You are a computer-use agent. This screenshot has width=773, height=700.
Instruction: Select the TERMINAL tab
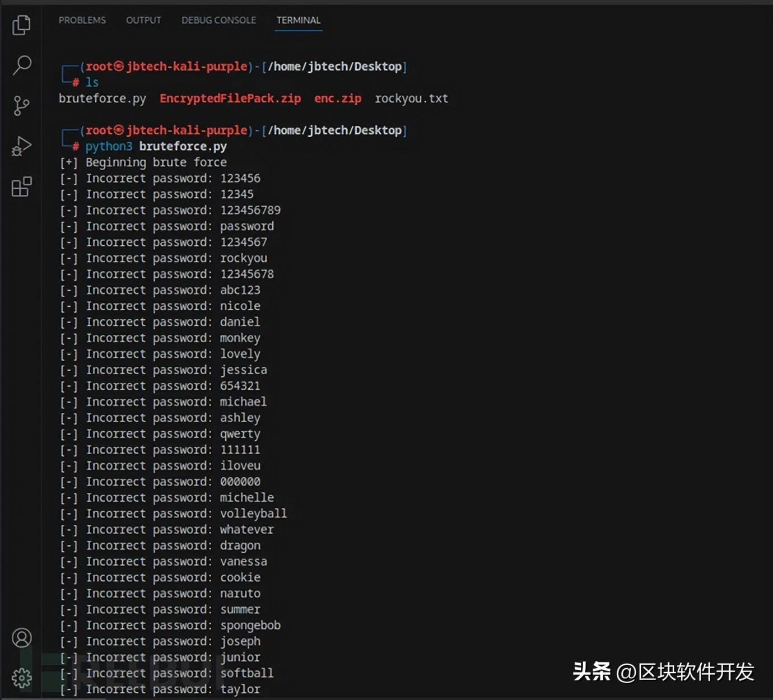point(299,20)
